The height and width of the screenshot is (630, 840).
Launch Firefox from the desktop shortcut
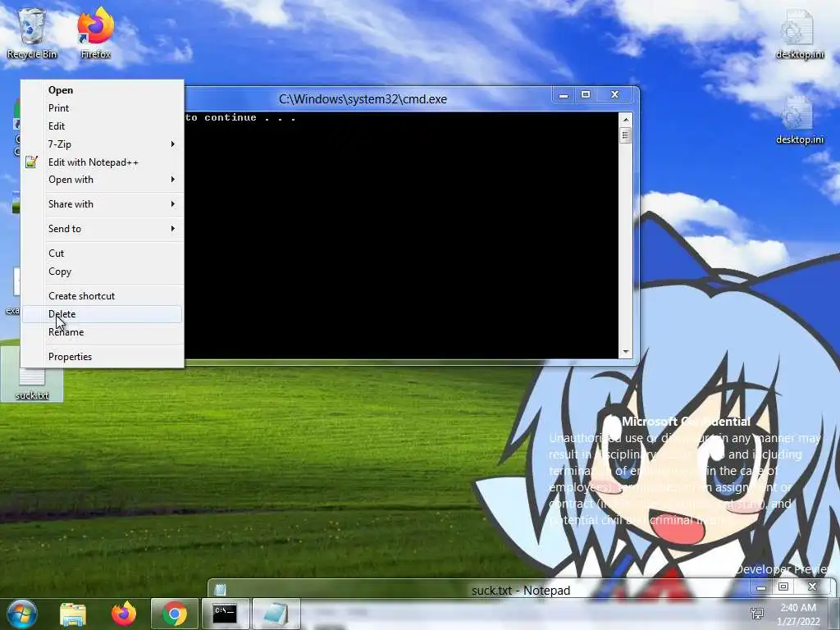click(95, 33)
